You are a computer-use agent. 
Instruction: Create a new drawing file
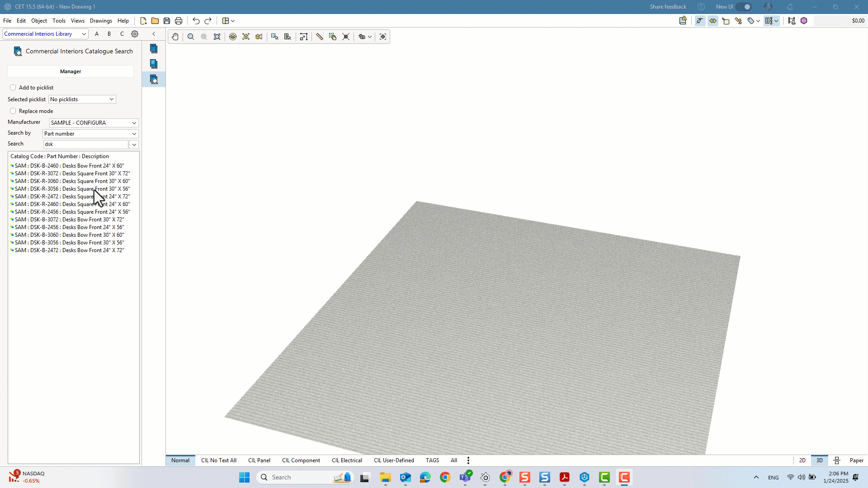143,21
